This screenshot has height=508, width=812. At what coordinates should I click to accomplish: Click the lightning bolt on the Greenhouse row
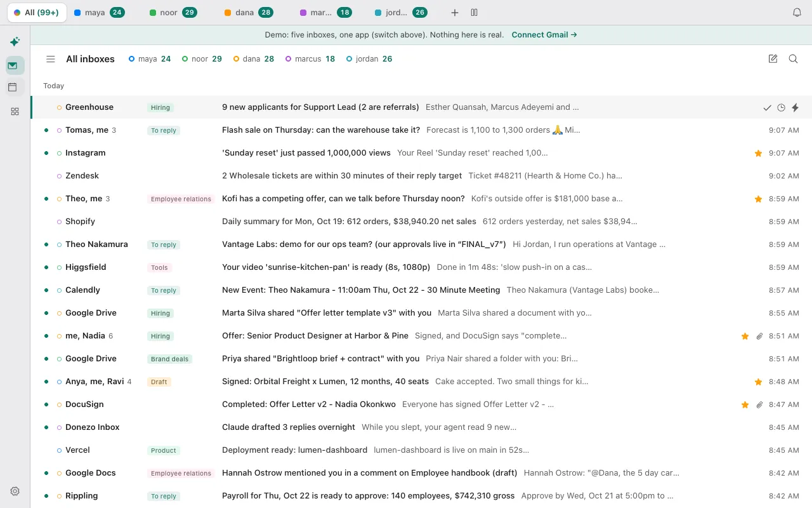coord(795,108)
